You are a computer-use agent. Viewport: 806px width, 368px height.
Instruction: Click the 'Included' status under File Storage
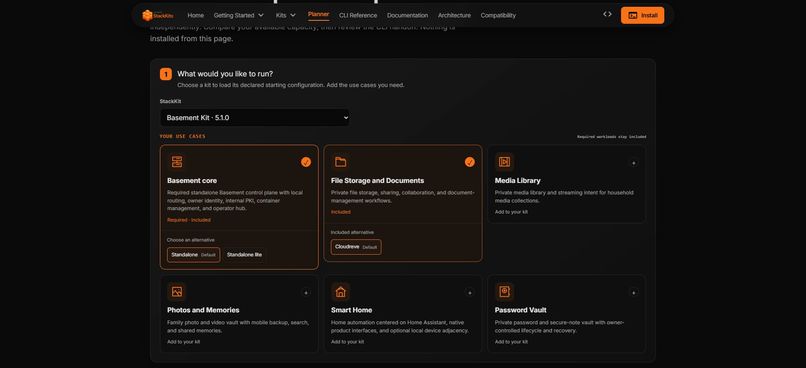tap(340, 212)
